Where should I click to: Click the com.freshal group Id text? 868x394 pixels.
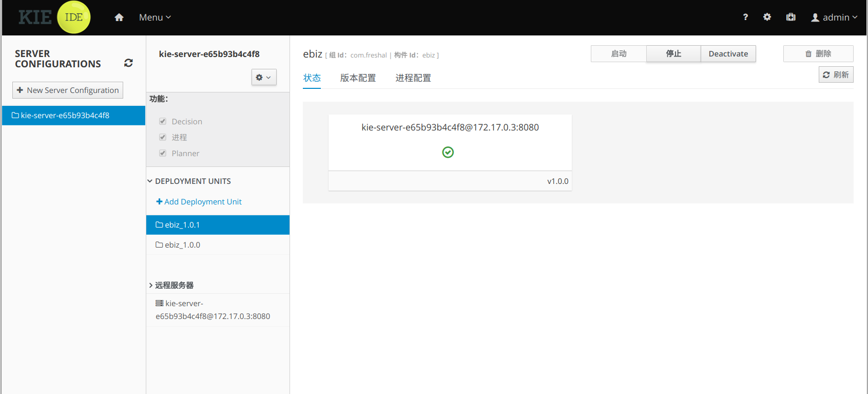369,55
